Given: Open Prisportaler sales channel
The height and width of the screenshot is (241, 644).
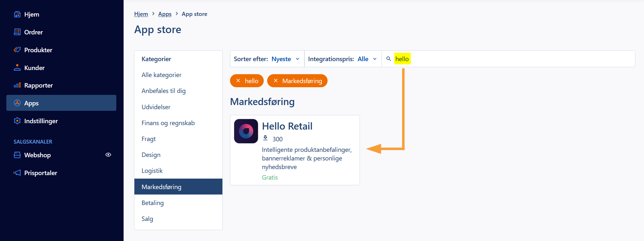Looking at the screenshot, I should click(x=61, y=173).
